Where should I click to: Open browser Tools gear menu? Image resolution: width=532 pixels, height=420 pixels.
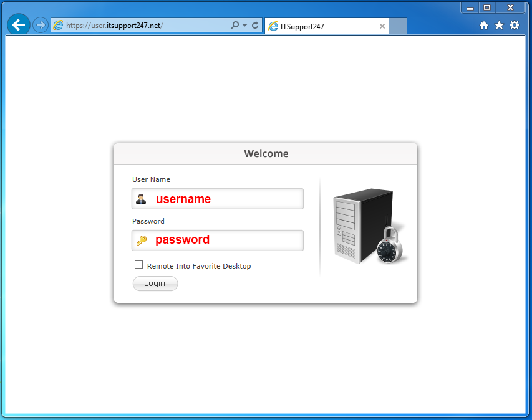[x=515, y=25]
